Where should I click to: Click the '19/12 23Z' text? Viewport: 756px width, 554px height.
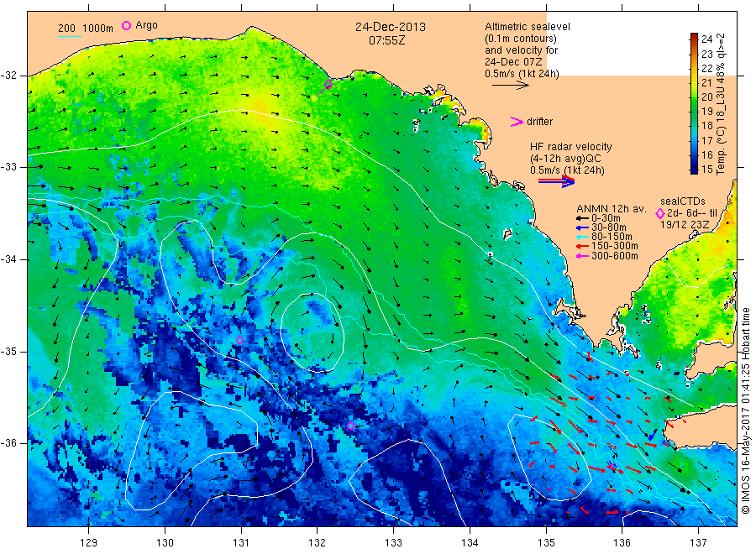685,225
